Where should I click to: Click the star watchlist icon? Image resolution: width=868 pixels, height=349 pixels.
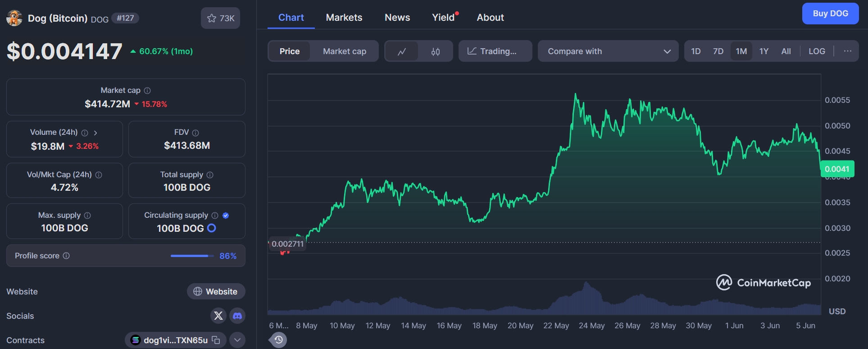coord(212,18)
